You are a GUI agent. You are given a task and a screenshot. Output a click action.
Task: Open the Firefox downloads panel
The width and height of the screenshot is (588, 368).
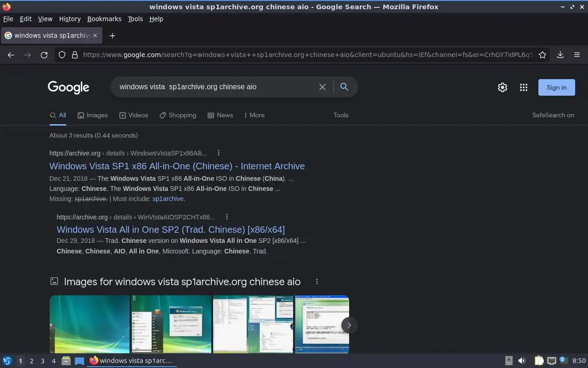[560, 55]
